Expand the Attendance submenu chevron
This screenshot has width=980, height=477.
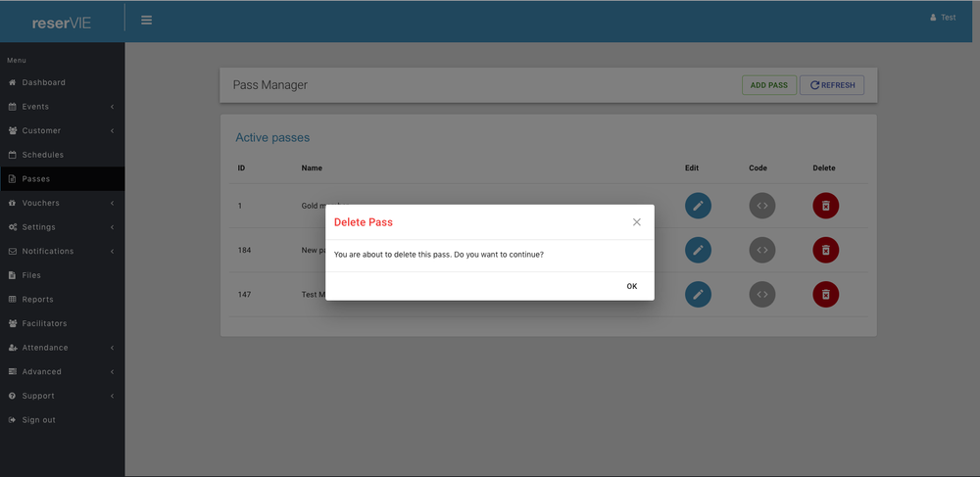point(112,348)
